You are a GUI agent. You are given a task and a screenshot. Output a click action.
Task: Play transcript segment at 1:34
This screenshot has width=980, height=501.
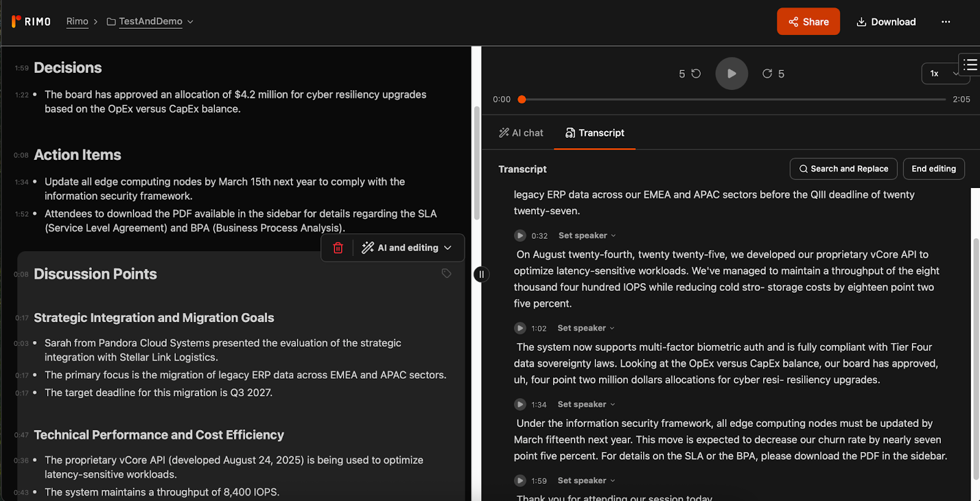pos(520,405)
